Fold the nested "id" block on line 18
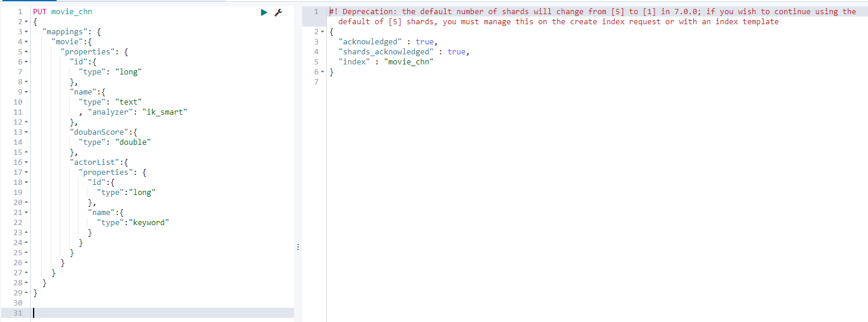 [27, 183]
